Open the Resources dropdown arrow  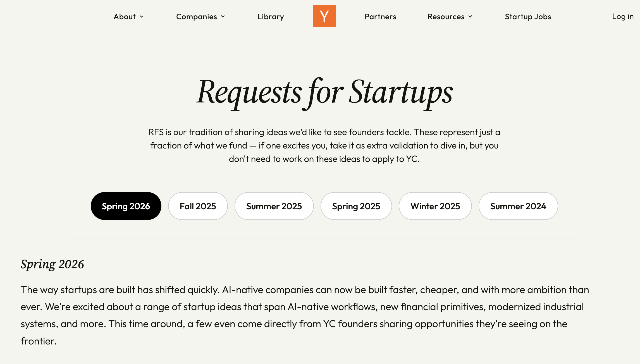pyautogui.click(x=471, y=17)
